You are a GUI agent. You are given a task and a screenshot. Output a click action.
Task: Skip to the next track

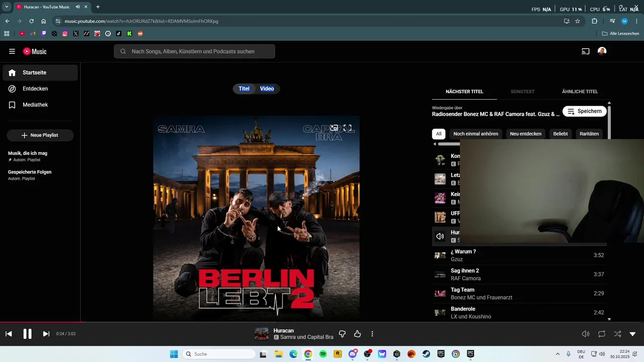click(46, 334)
